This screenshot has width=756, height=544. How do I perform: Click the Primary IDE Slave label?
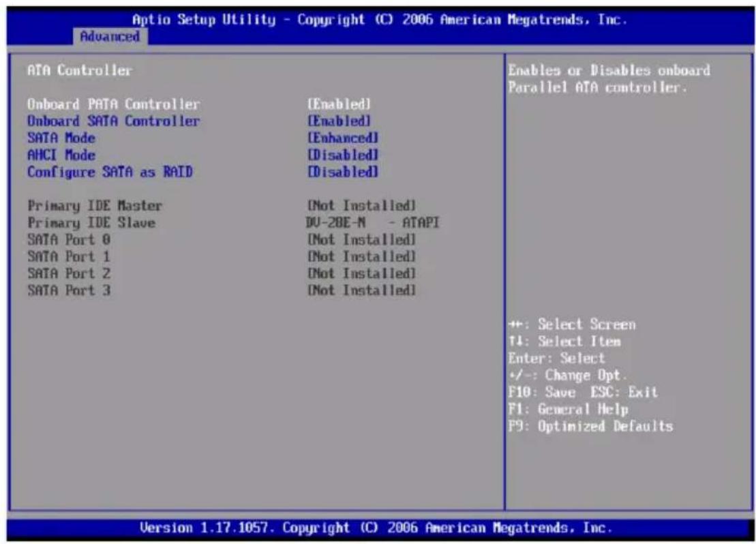[x=91, y=223]
